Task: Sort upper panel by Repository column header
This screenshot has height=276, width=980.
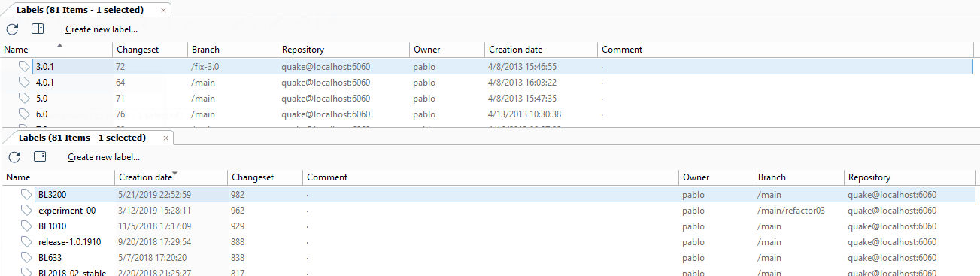Action: (344, 50)
